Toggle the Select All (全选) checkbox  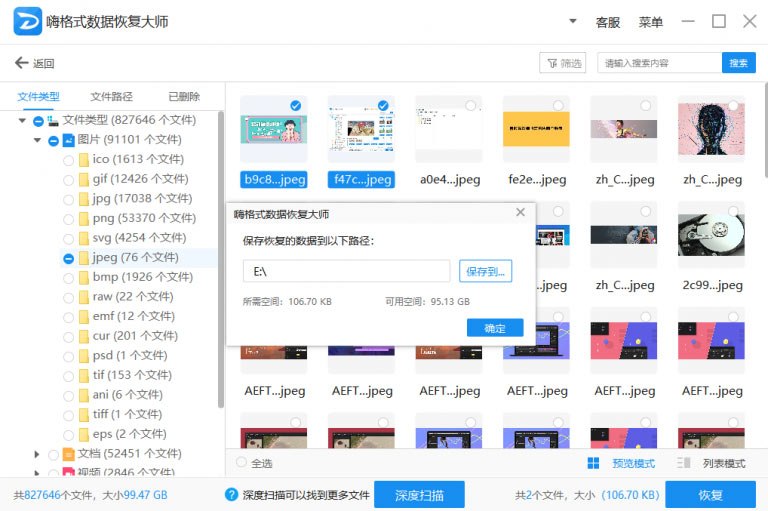click(x=241, y=463)
